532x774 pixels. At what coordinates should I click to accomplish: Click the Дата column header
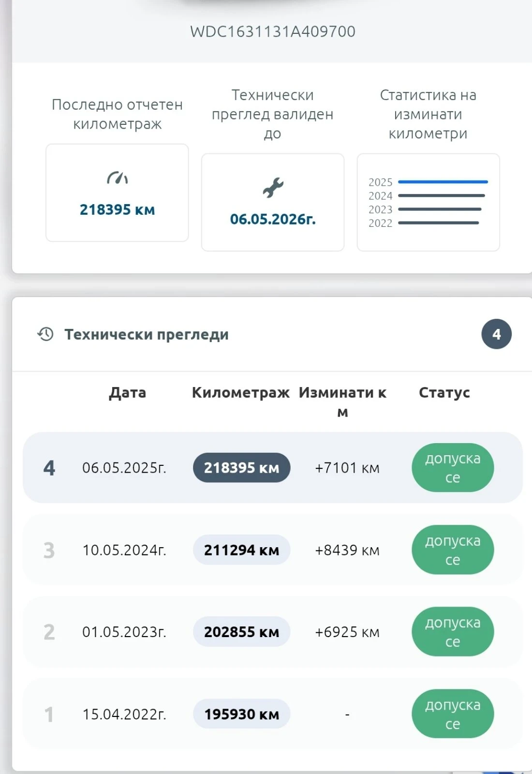tap(127, 392)
